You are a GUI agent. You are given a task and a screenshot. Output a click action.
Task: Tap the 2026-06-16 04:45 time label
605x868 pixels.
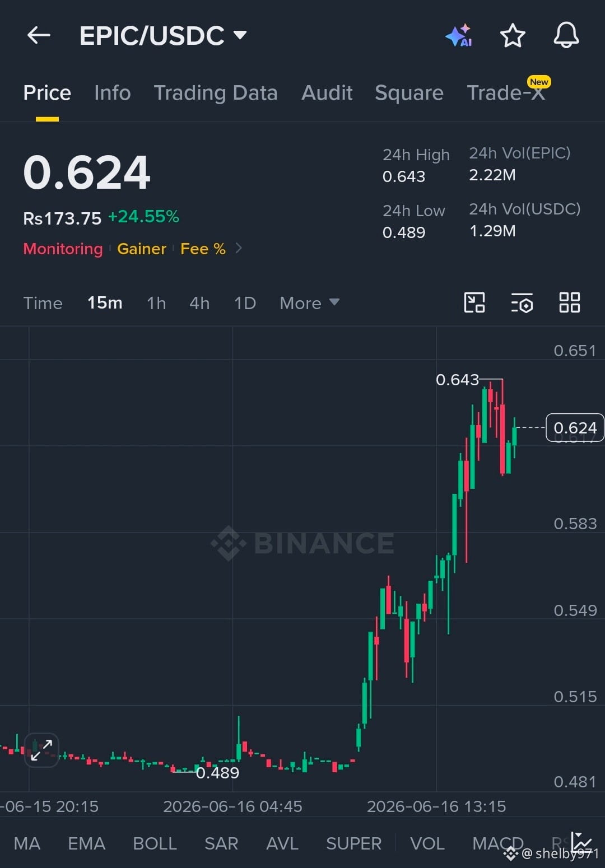pyautogui.click(x=232, y=806)
